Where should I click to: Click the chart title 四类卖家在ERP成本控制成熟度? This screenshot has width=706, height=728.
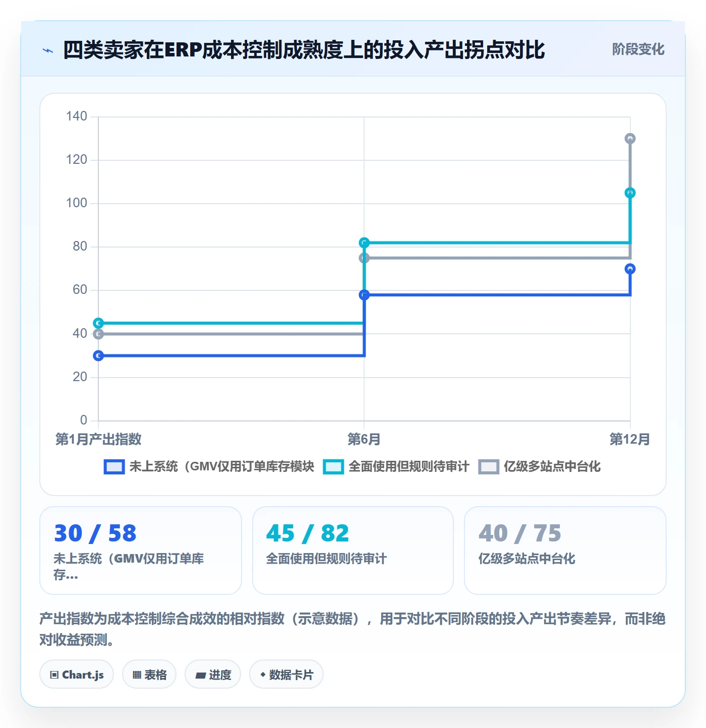tap(304, 50)
